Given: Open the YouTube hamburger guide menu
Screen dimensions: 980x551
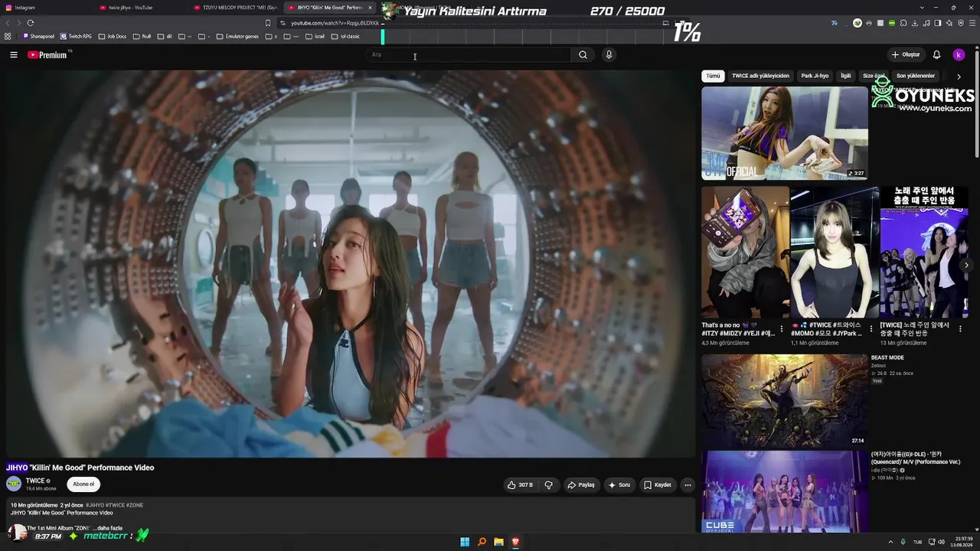Looking at the screenshot, I should [14, 55].
